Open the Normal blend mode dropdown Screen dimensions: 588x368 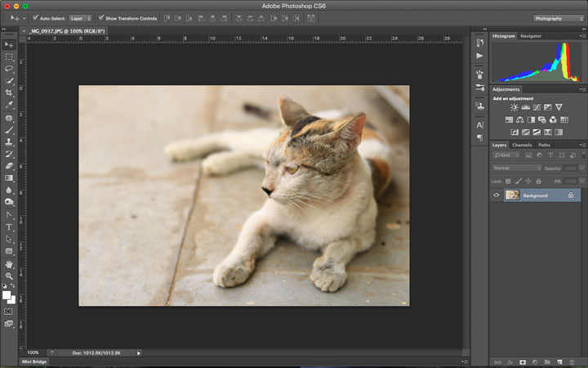pyautogui.click(x=516, y=168)
